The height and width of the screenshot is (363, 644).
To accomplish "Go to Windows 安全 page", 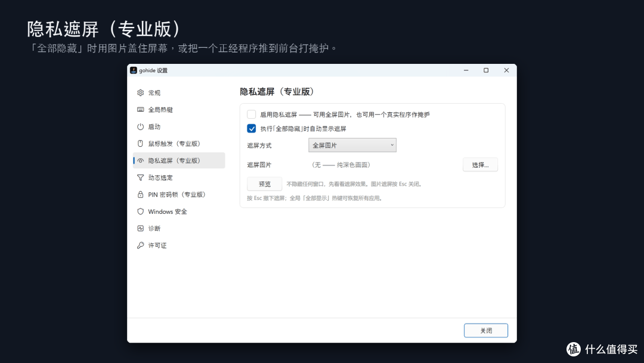I will coord(179,211).
